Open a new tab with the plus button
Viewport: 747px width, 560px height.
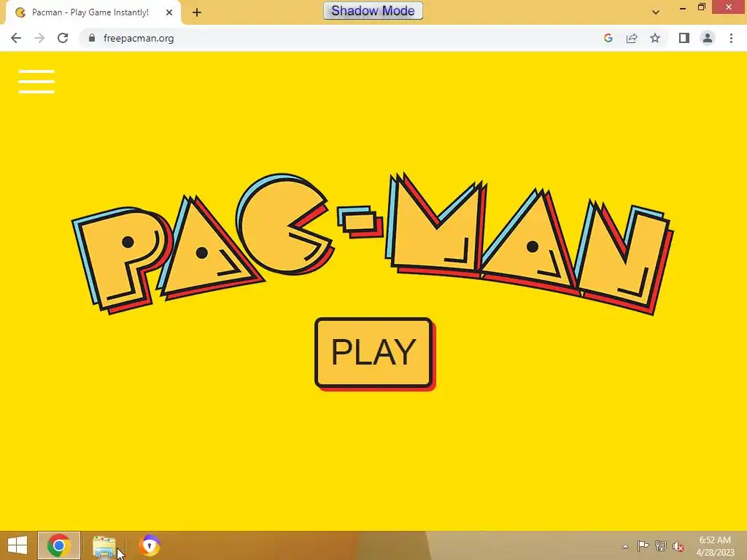pyautogui.click(x=197, y=12)
